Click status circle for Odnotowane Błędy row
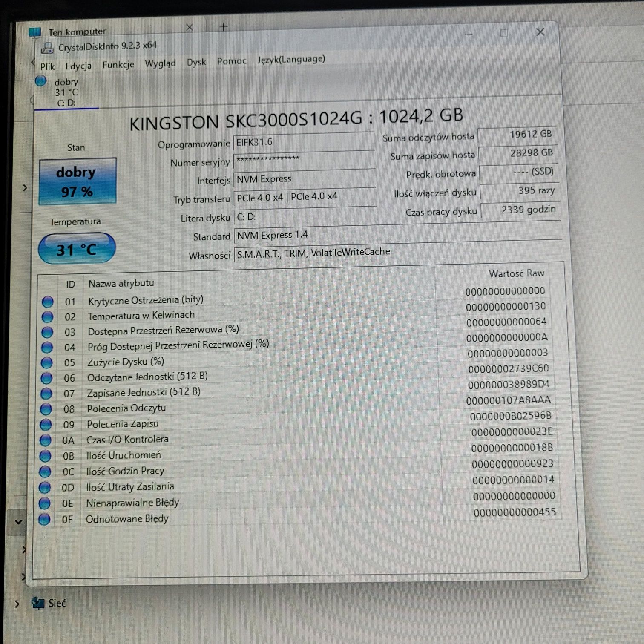The width and height of the screenshot is (644, 644). click(x=44, y=520)
